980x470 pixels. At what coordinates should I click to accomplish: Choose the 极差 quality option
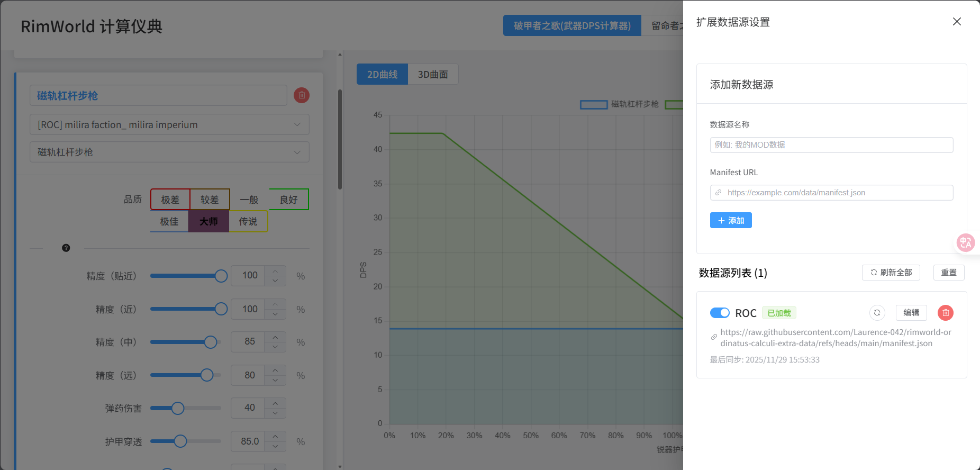170,200
